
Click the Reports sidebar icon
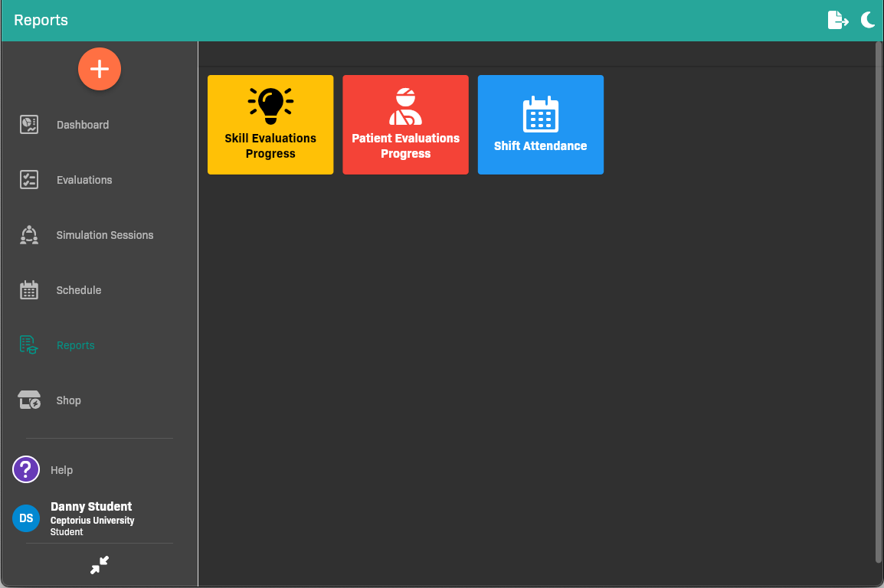tap(29, 345)
